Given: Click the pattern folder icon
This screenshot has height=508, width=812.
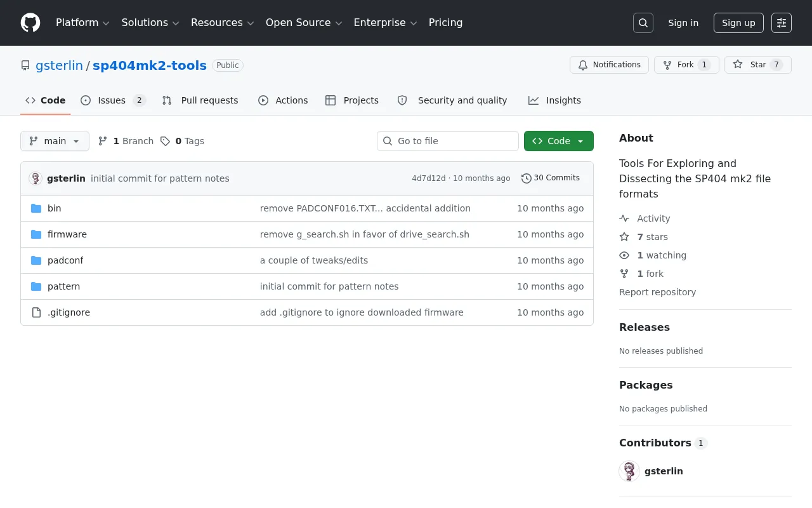Looking at the screenshot, I should [36, 286].
